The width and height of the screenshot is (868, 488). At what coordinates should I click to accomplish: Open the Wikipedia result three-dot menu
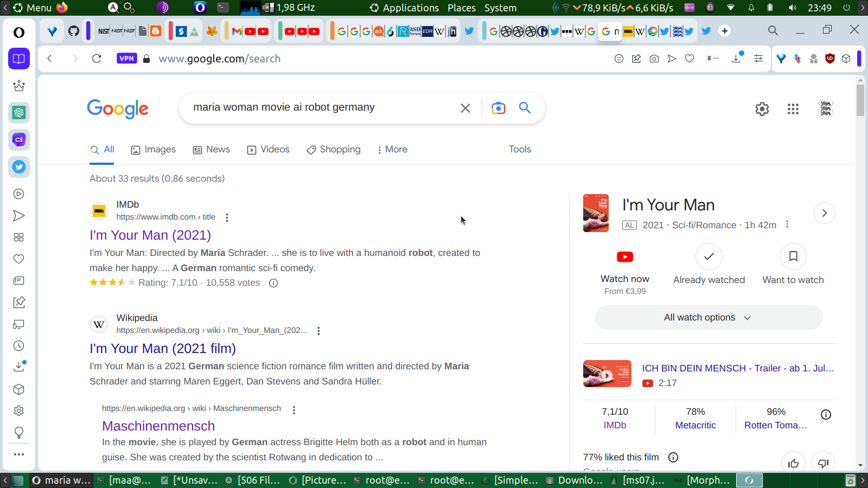(318, 331)
